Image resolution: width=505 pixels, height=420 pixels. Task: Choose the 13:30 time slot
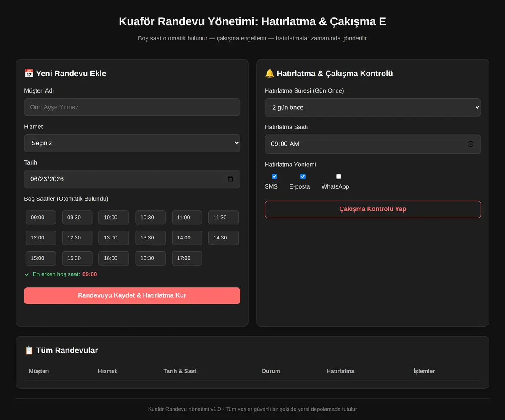[150, 238]
